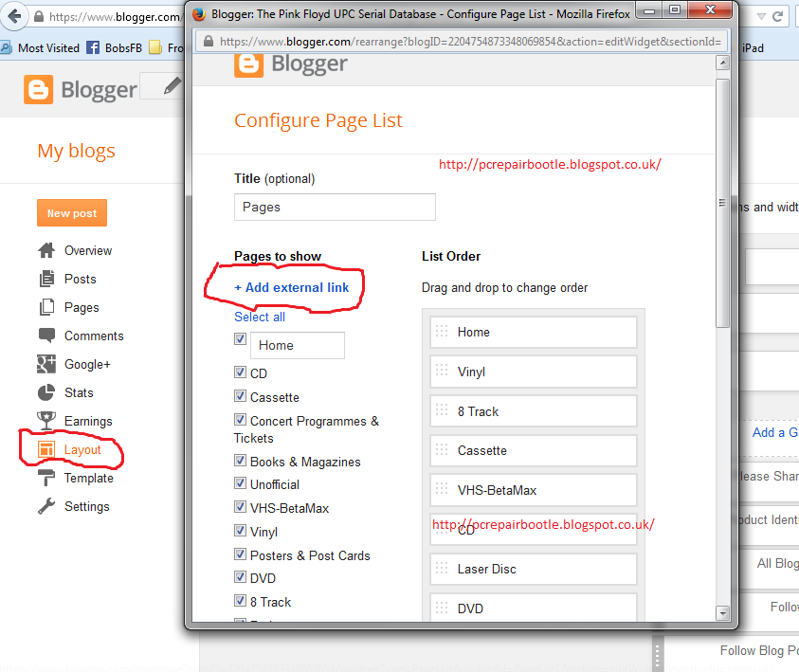
Task: Click the Layout grid icon
Action: tap(46, 449)
